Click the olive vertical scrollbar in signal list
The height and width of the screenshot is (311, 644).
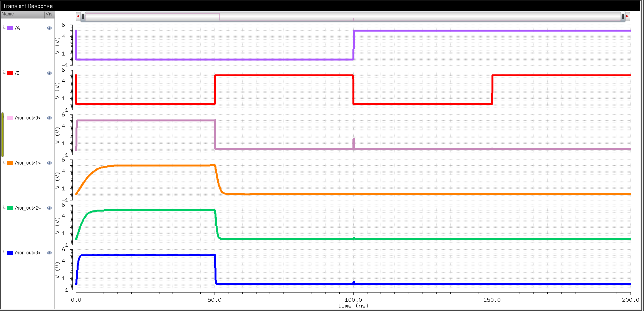[x=3, y=134]
